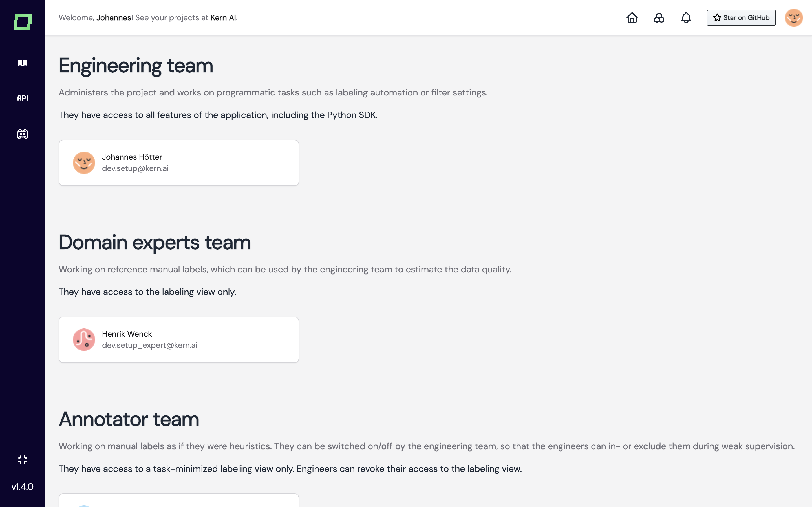Click the Star on GitHub button

click(741, 18)
